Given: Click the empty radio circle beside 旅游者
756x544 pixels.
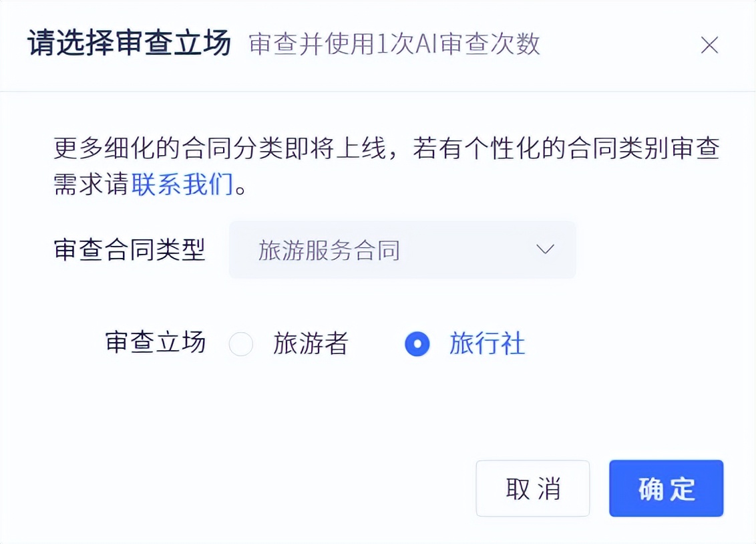Looking at the screenshot, I should pyautogui.click(x=240, y=344).
